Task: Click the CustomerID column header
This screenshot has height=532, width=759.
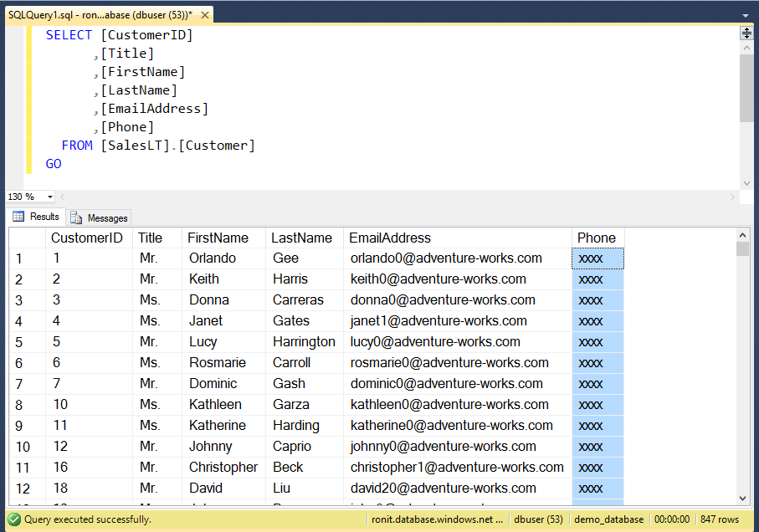Action: point(87,238)
